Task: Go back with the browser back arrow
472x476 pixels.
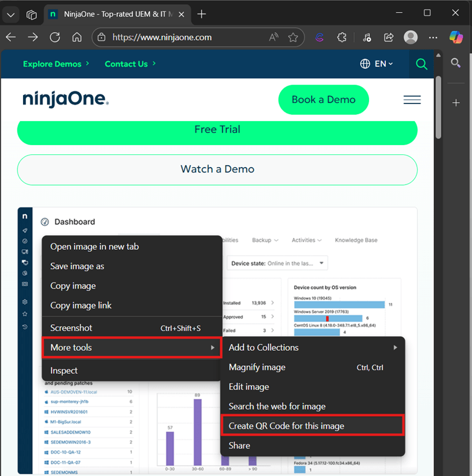Action: (x=11, y=37)
